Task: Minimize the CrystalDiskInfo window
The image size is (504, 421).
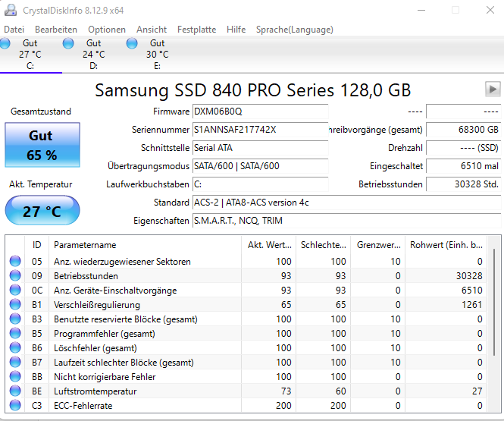Action: [x=421, y=10]
